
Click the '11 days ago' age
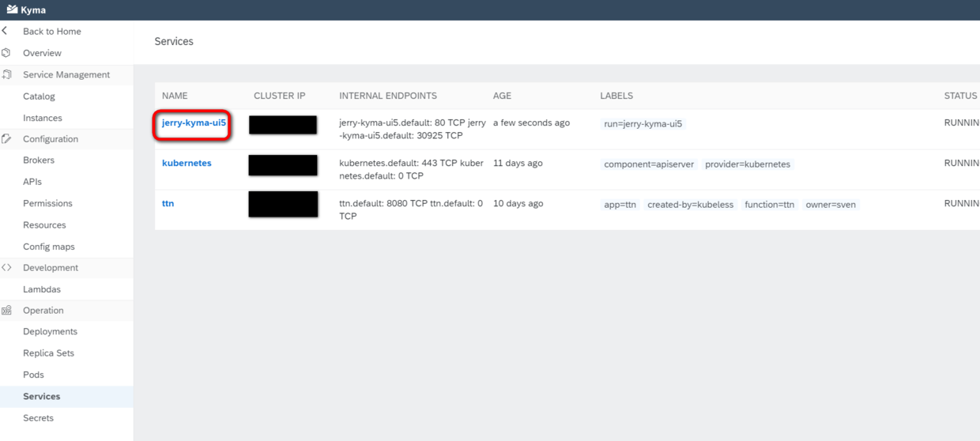pyautogui.click(x=518, y=164)
